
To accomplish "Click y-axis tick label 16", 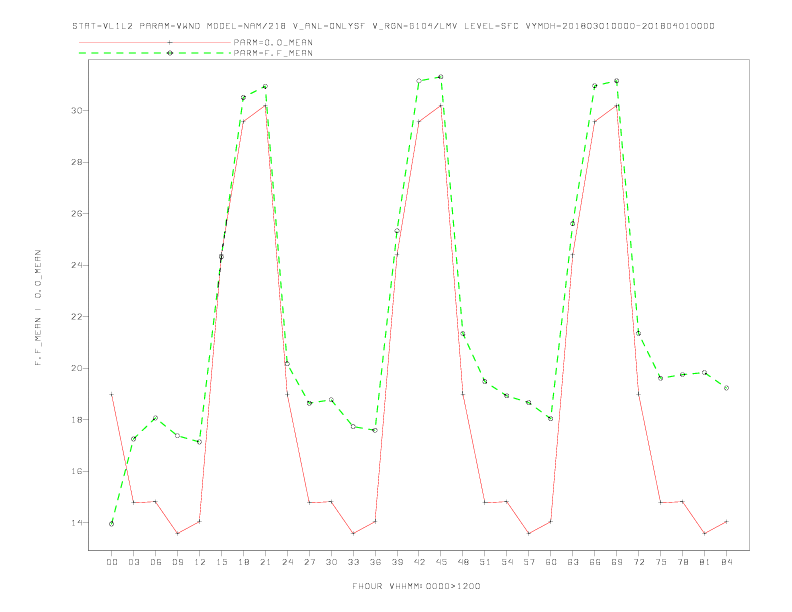I will coord(77,471).
